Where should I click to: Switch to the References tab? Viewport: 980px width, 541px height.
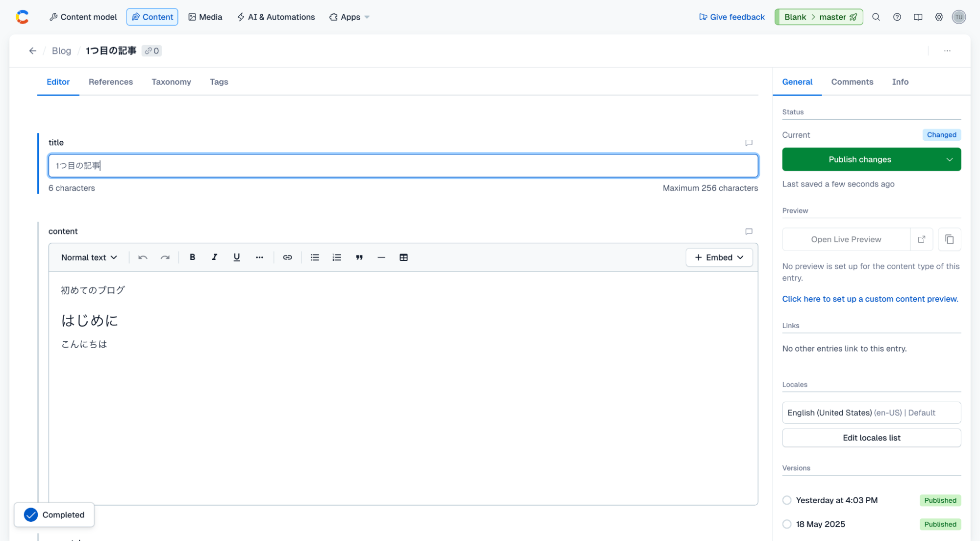point(110,82)
